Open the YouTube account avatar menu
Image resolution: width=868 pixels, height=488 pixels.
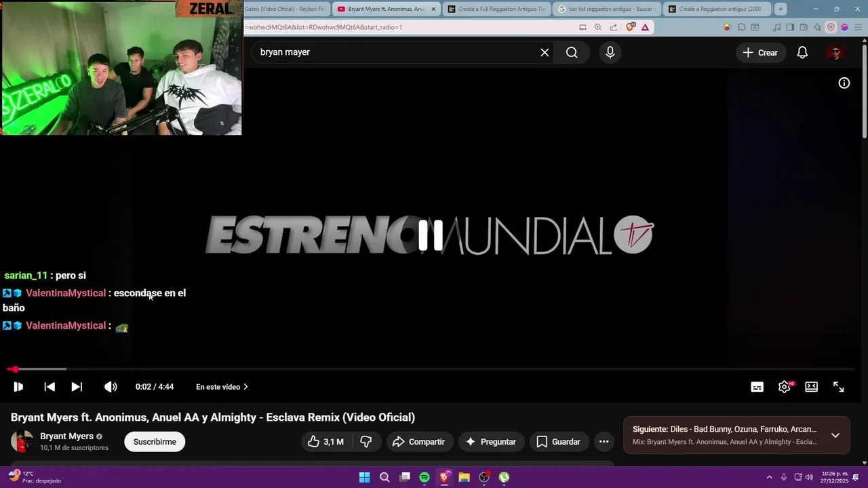point(835,52)
